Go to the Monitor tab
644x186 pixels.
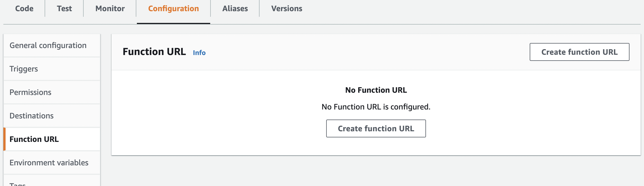click(x=110, y=9)
